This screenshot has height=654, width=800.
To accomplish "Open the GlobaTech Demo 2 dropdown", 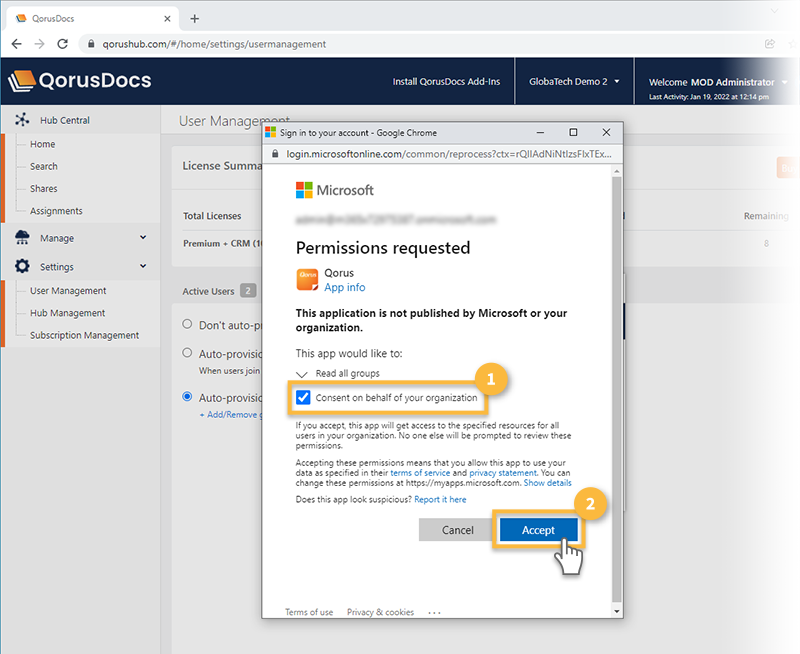I will 573,82.
